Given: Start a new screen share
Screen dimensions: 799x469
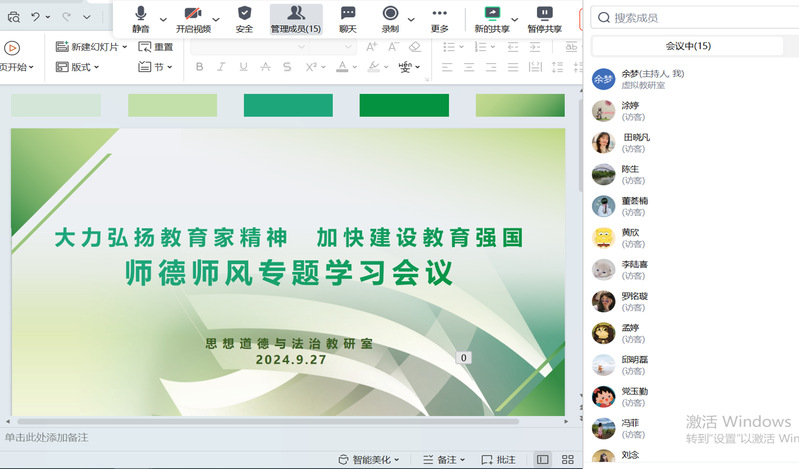Looking at the screenshot, I should point(491,17).
